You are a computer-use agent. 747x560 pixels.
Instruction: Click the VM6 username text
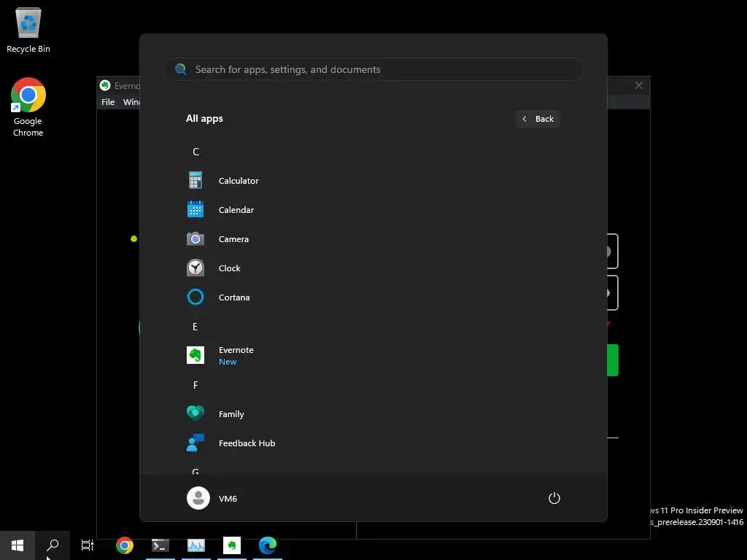tap(228, 499)
